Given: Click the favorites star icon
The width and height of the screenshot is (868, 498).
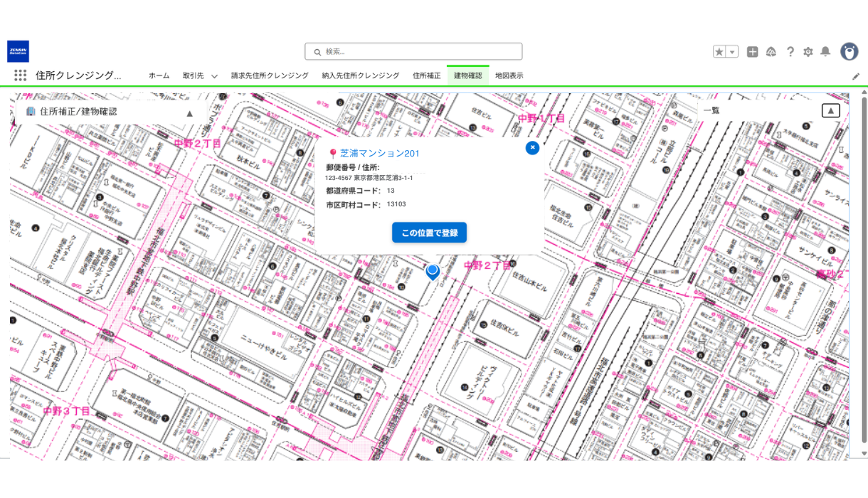Looking at the screenshot, I should pyautogui.click(x=719, y=52).
